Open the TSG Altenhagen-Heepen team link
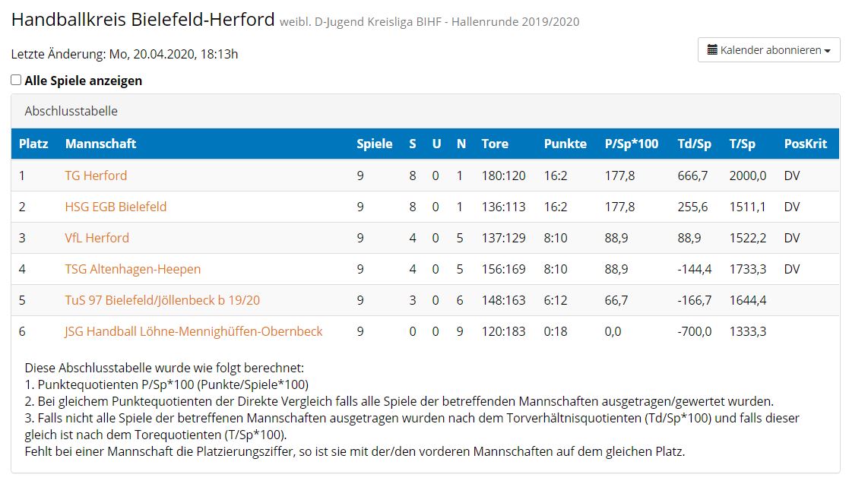This screenshot has width=868, height=484. [133, 270]
